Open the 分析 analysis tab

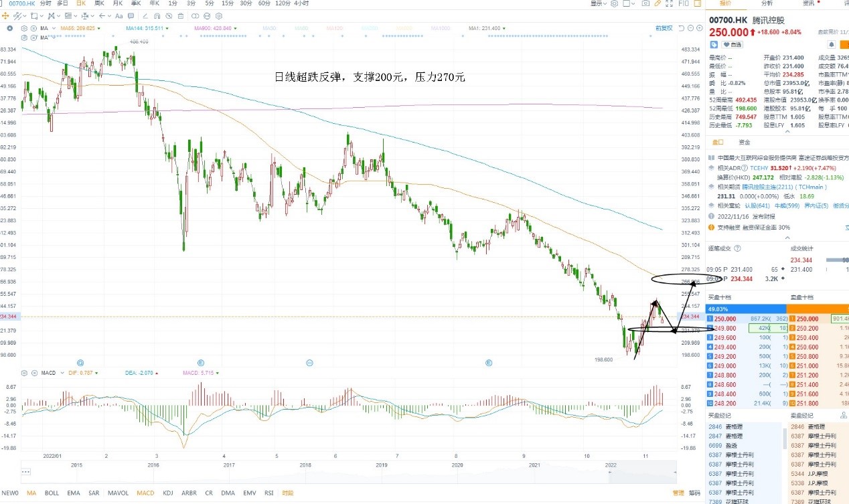pyautogui.click(x=767, y=3)
